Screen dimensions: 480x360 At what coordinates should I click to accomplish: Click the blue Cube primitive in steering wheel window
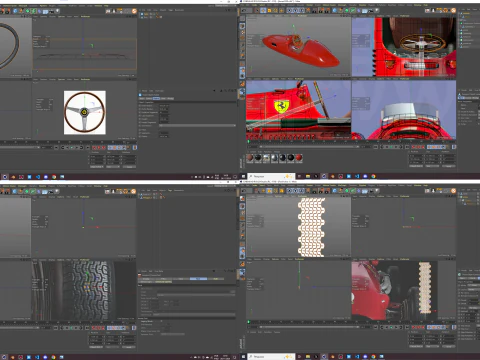point(15,11)
